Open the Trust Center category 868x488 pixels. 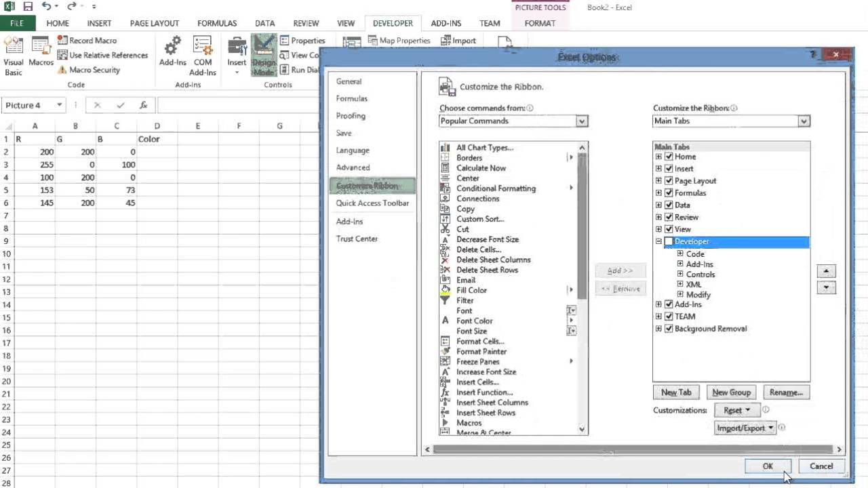(357, 239)
